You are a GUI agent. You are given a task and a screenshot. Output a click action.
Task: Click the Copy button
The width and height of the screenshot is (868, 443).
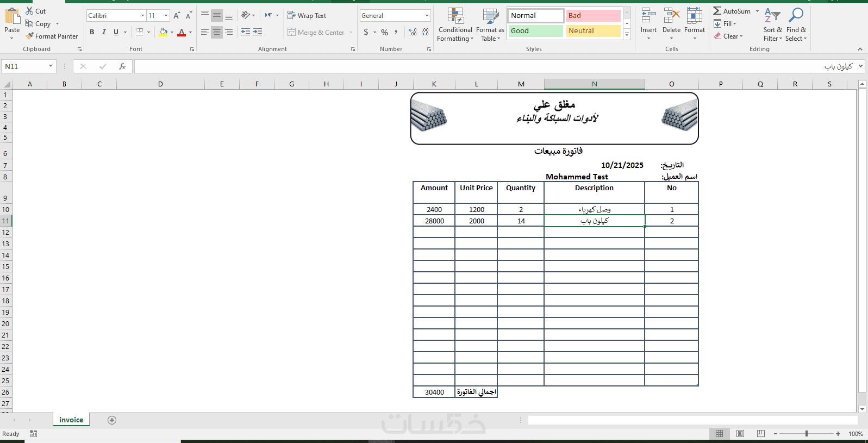(38, 24)
